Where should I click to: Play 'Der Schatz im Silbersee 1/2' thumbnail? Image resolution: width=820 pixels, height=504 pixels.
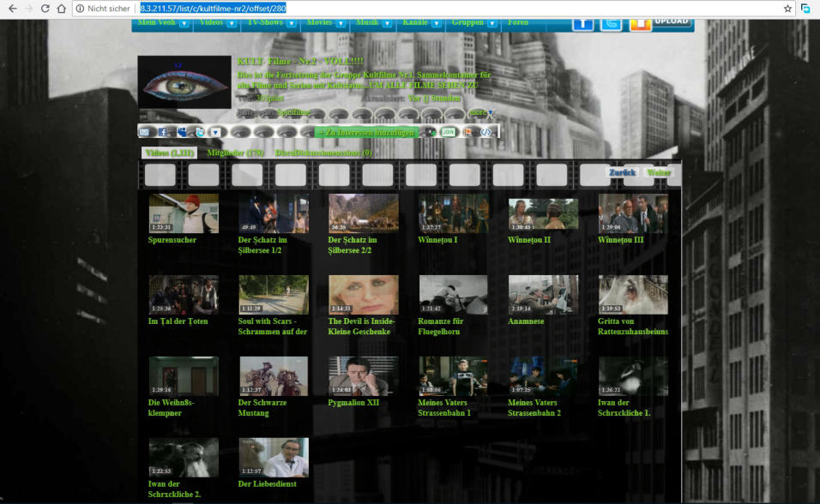[x=274, y=213]
